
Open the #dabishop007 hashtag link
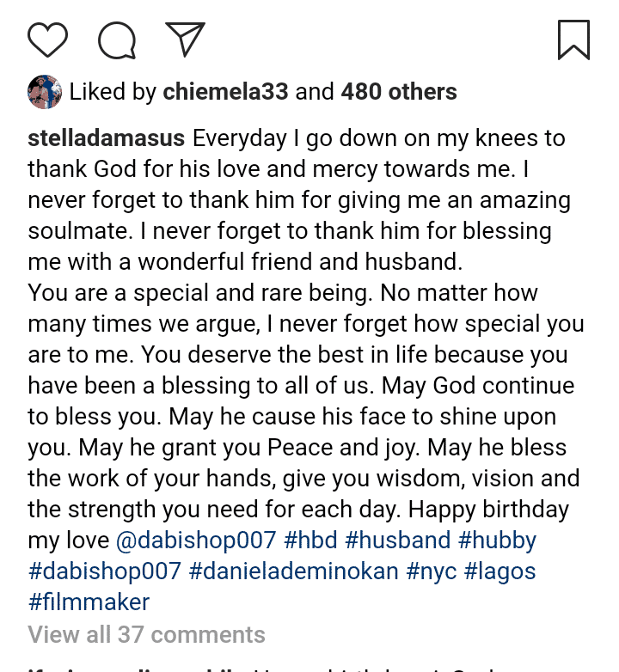pos(105,571)
